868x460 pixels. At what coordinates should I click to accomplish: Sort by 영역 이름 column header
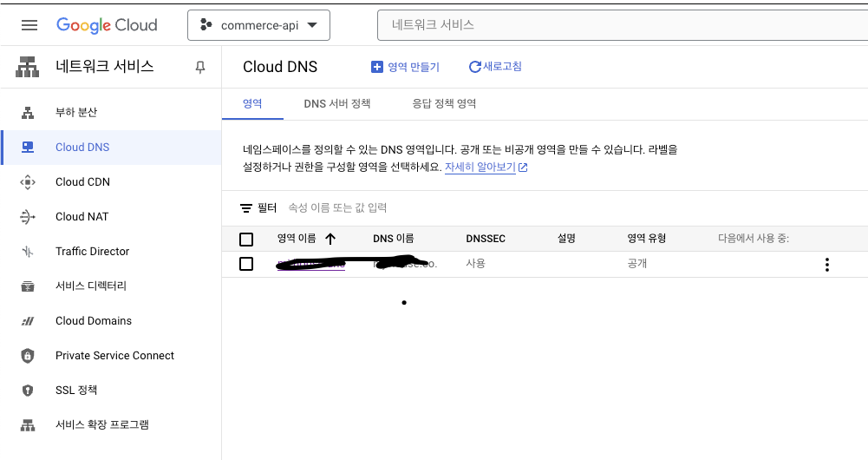(x=297, y=239)
